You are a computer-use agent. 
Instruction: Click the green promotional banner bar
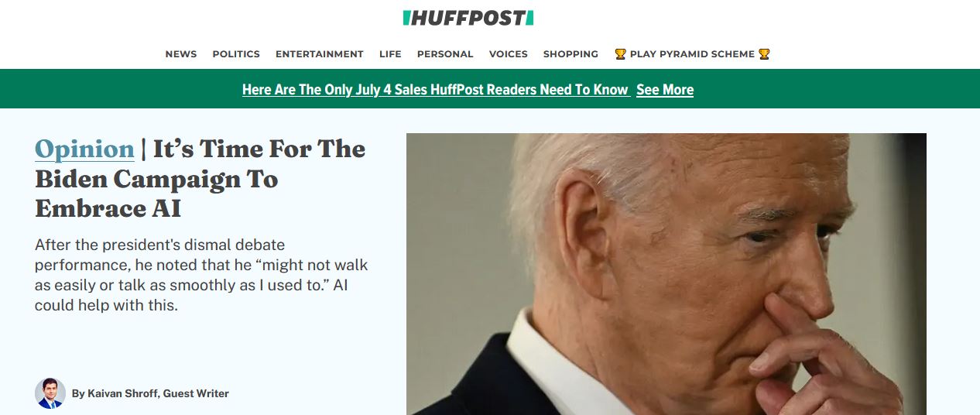[490, 89]
